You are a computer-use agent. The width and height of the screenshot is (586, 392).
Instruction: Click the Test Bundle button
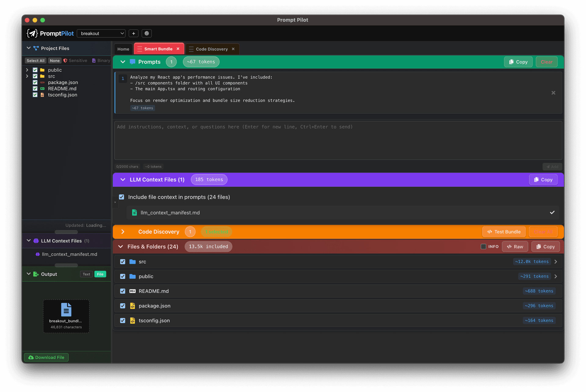(x=504, y=232)
